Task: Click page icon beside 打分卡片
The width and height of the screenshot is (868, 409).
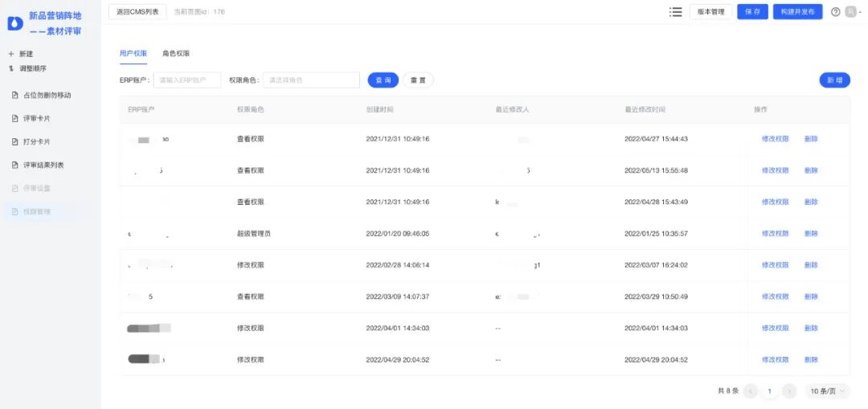Action: (15, 141)
